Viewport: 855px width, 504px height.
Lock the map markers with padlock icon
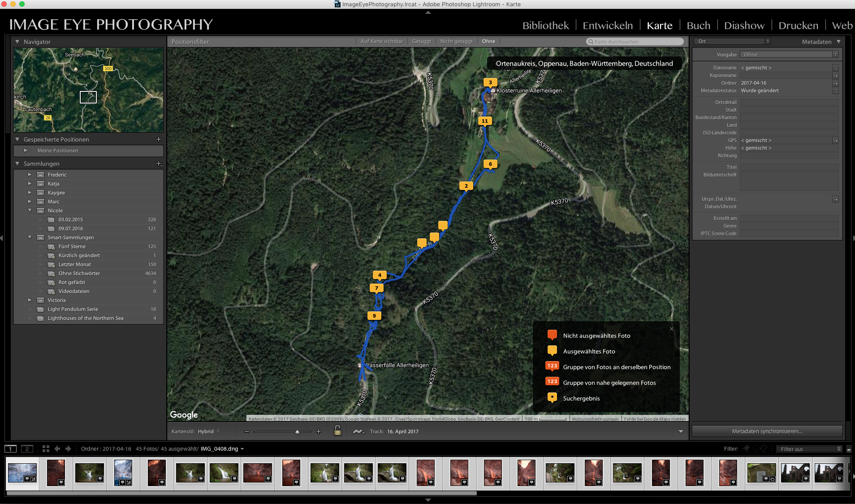338,431
